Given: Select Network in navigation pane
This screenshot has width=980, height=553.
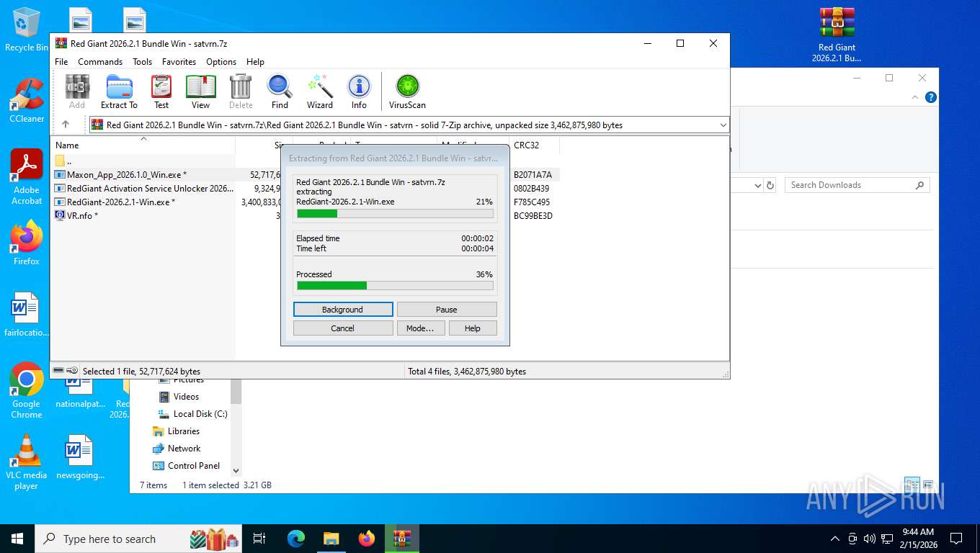Looking at the screenshot, I should pyautogui.click(x=177, y=449).
